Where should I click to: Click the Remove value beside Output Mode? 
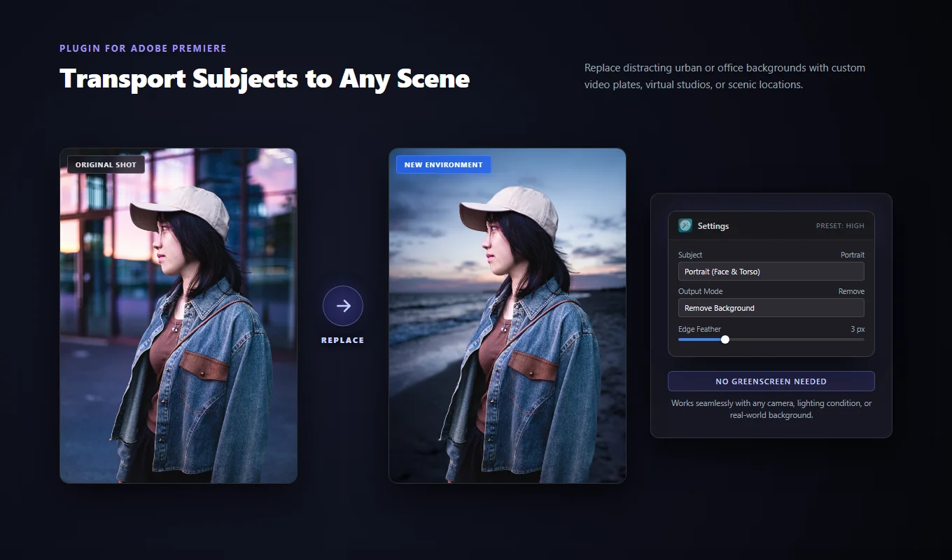pyautogui.click(x=851, y=291)
